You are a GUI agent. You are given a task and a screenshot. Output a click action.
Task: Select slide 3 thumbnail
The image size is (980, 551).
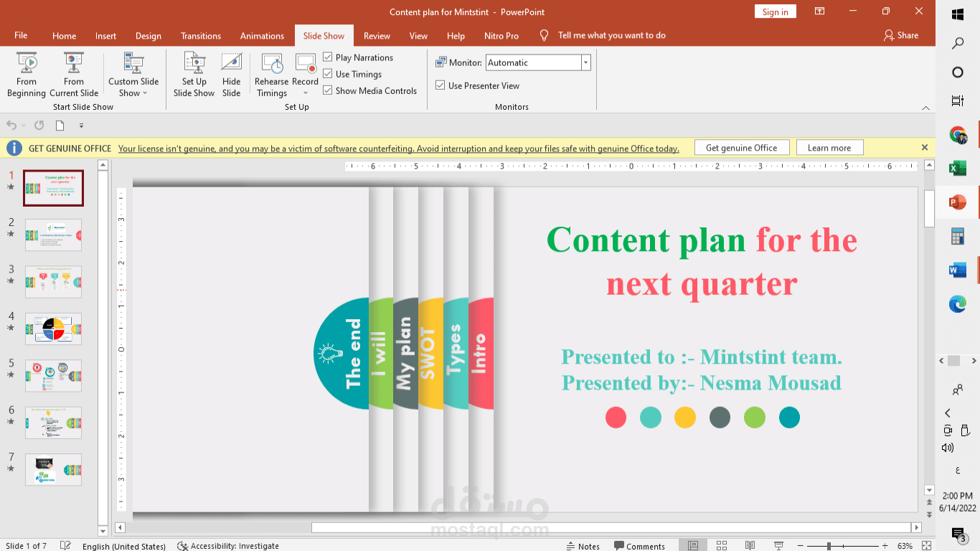point(53,282)
